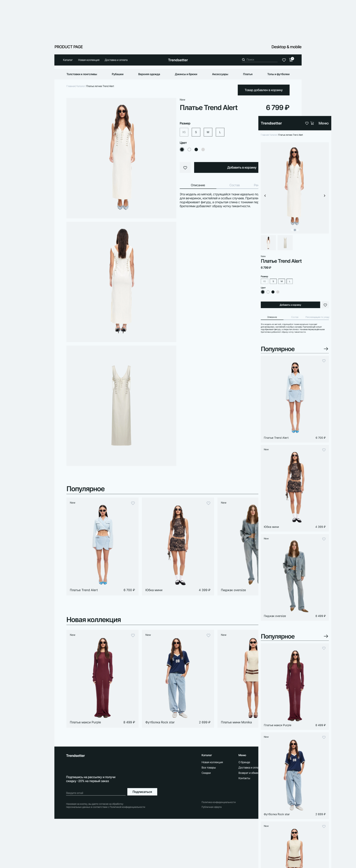Switch to Состав tab on desktop
The width and height of the screenshot is (356, 868).
point(234,185)
